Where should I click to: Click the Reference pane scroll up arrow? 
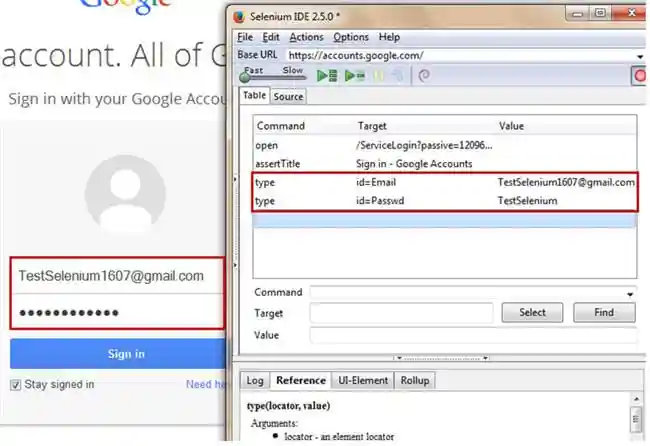[636, 399]
